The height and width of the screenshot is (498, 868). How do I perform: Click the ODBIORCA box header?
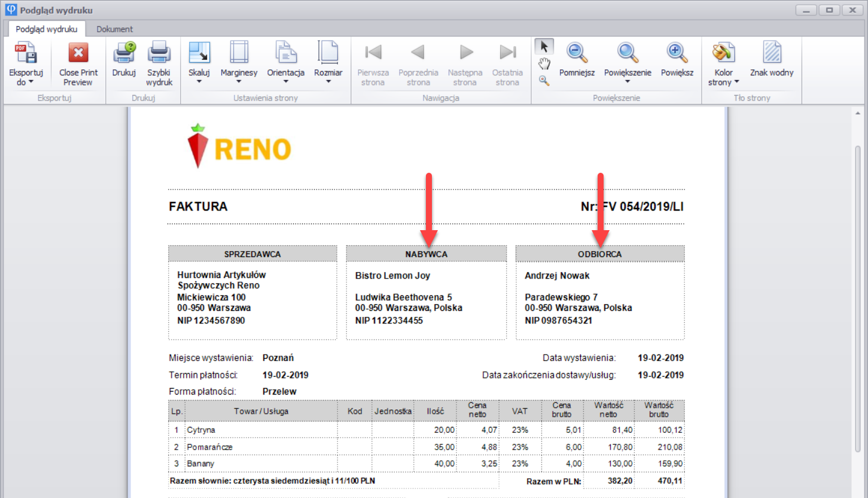tap(600, 254)
